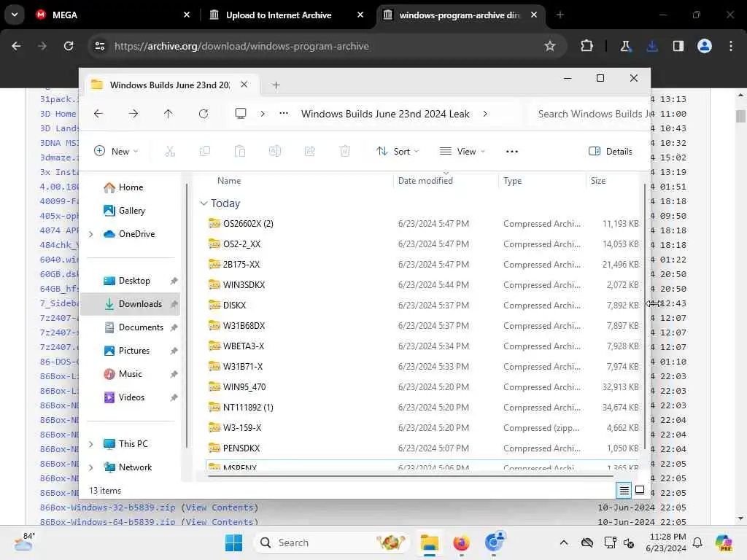747x560 pixels.
Task: Bookmark this page with the star icon
Action: (x=550, y=46)
